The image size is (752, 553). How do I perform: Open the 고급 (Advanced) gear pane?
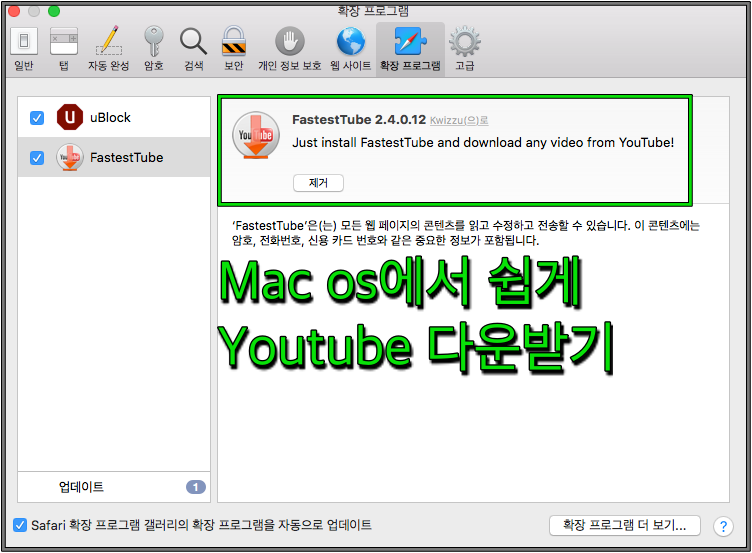(465, 49)
